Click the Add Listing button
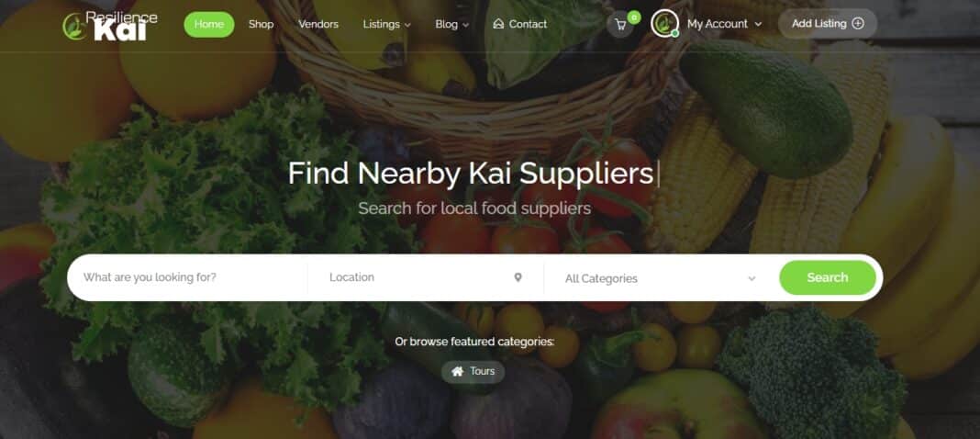 (x=828, y=24)
